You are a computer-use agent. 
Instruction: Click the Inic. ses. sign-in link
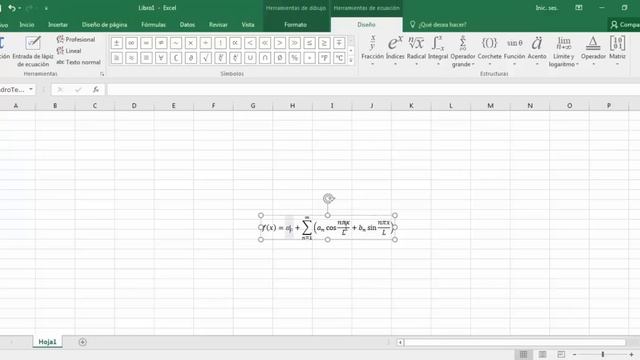click(x=547, y=8)
